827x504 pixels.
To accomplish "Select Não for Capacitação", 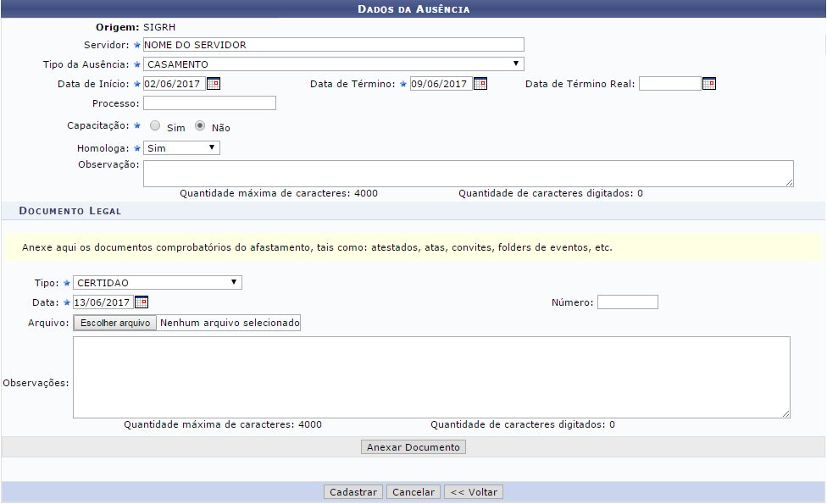I will click(x=200, y=126).
